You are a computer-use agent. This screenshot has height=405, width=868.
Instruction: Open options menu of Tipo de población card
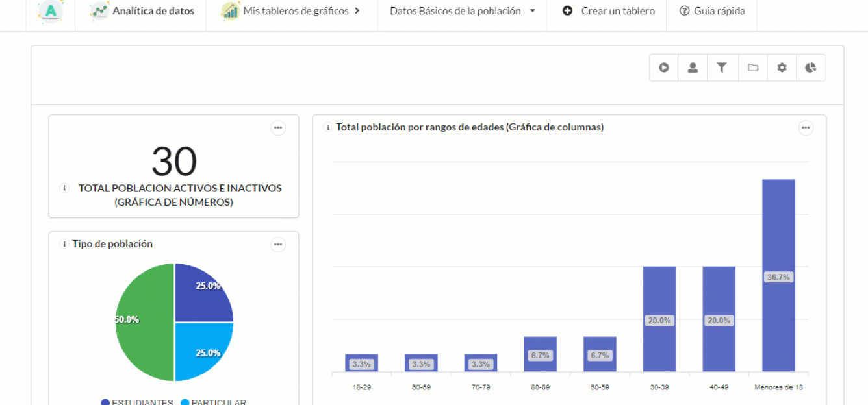pyautogui.click(x=278, y=245)
